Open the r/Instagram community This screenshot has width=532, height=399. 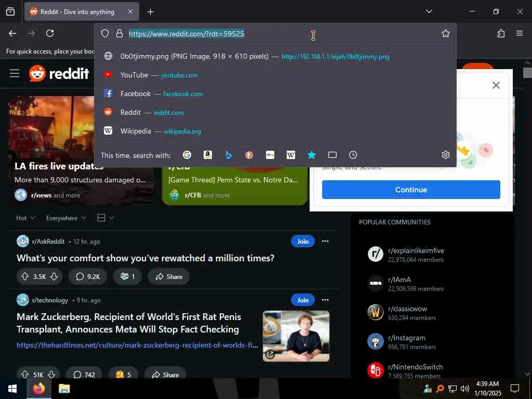[406, 338]
